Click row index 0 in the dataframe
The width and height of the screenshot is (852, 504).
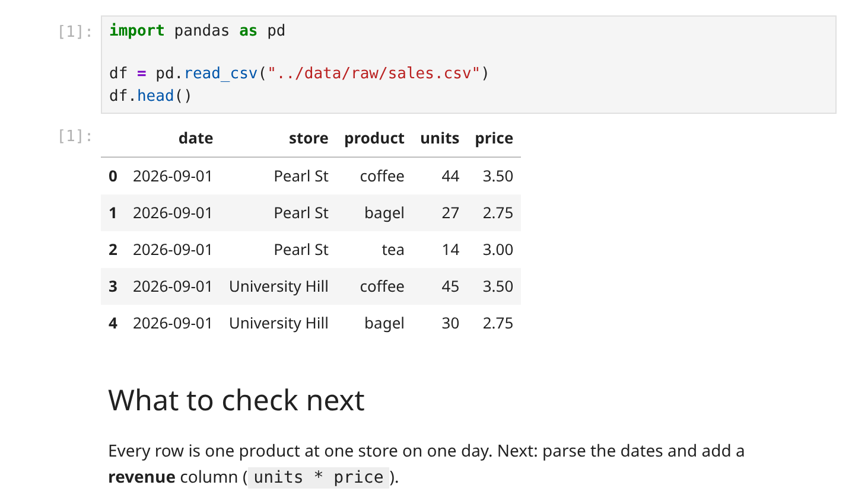point(113,176)
